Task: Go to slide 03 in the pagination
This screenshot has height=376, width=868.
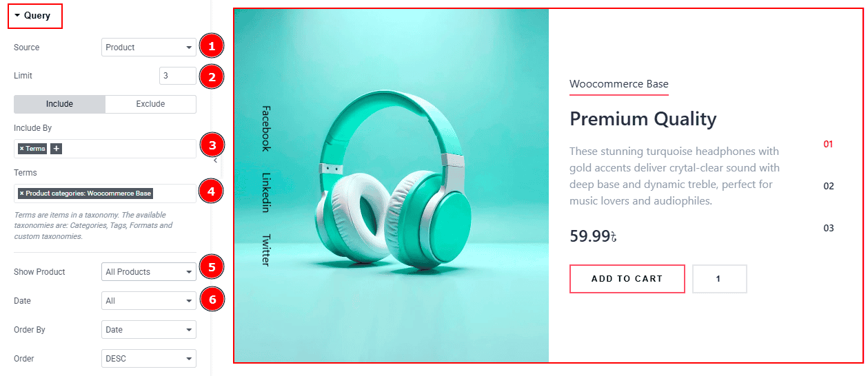Action: point(829,228)
